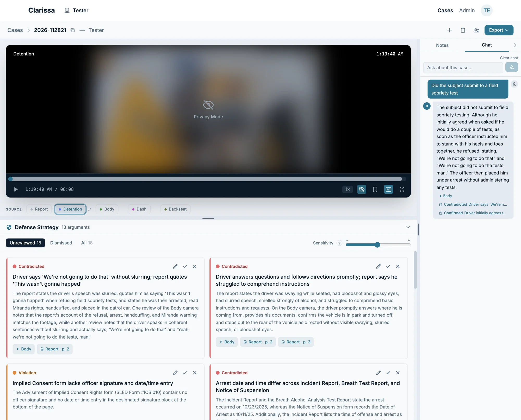
Task: Toggle closed captions on video
Action: click(x=388, y=189)
